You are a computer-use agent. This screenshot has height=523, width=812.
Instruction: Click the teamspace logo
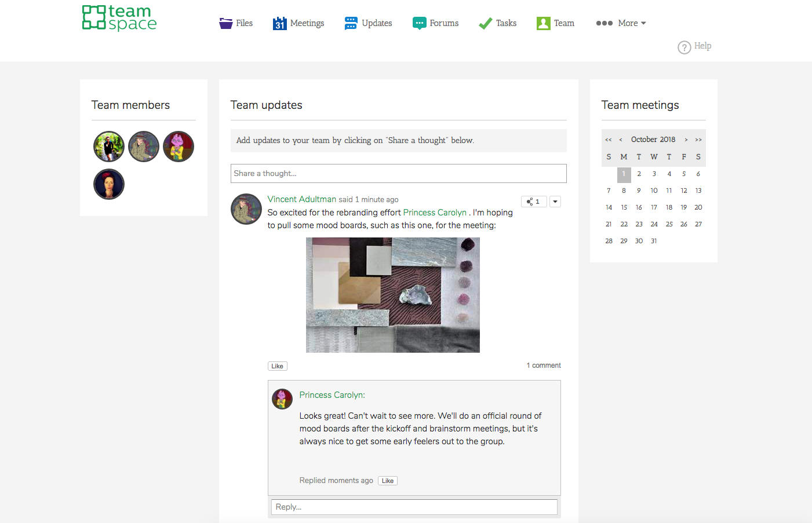(x=119, y=18)
